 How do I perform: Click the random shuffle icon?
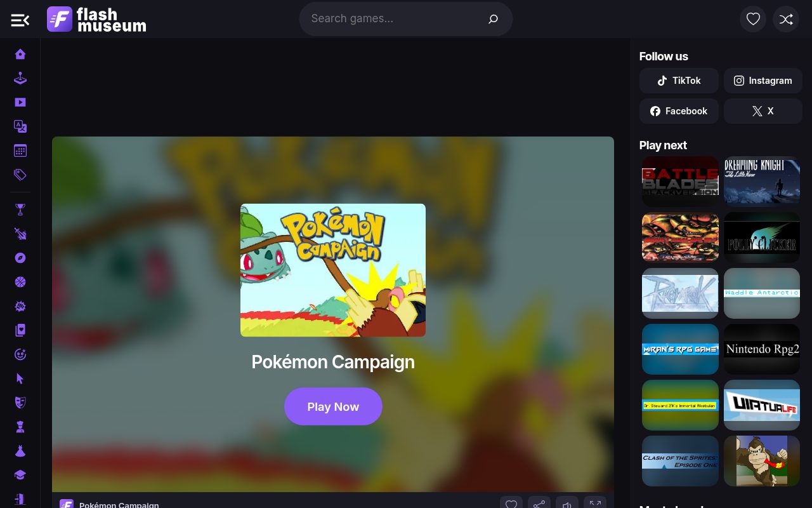[x=786, y=19]
